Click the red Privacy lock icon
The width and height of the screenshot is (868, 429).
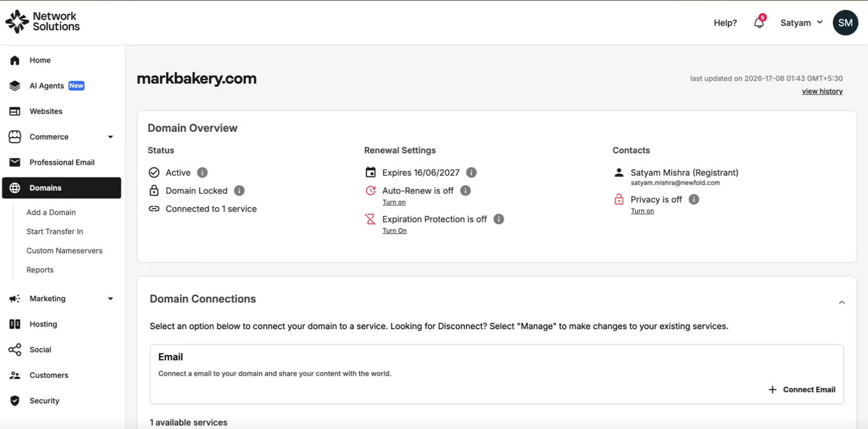point(619,199)
